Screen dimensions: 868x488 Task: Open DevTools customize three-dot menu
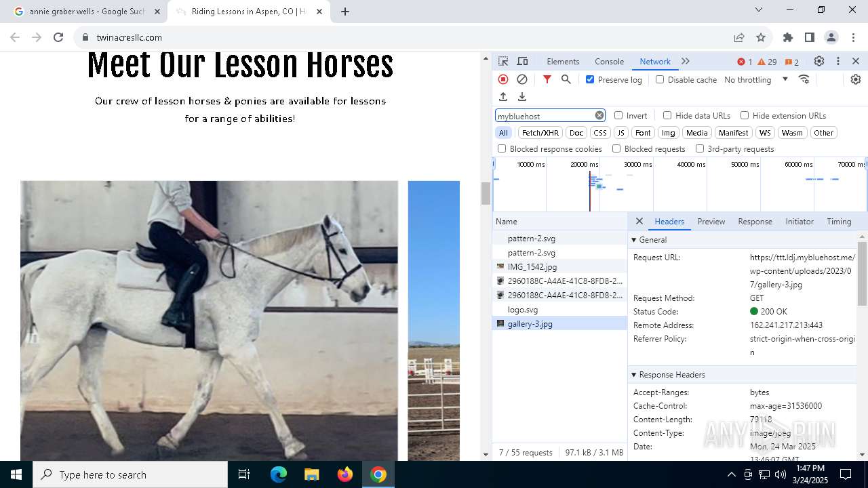pos(838,61)
